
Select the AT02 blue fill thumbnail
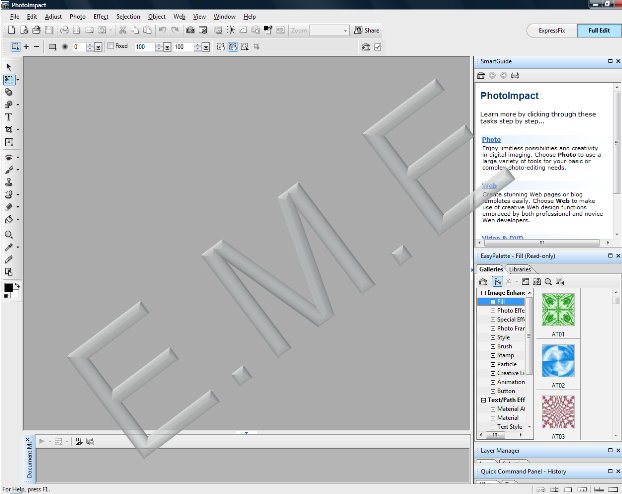click(x=558, y=358)
